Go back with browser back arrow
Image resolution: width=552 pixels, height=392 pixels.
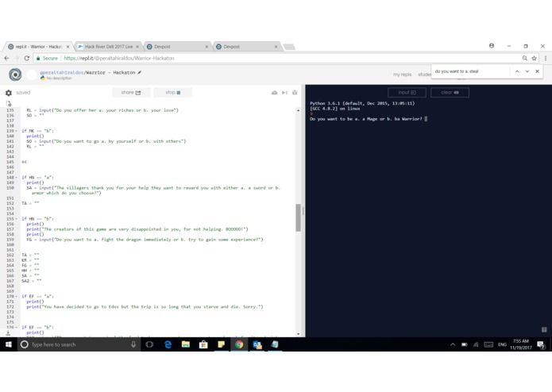(x=7, y=59)
